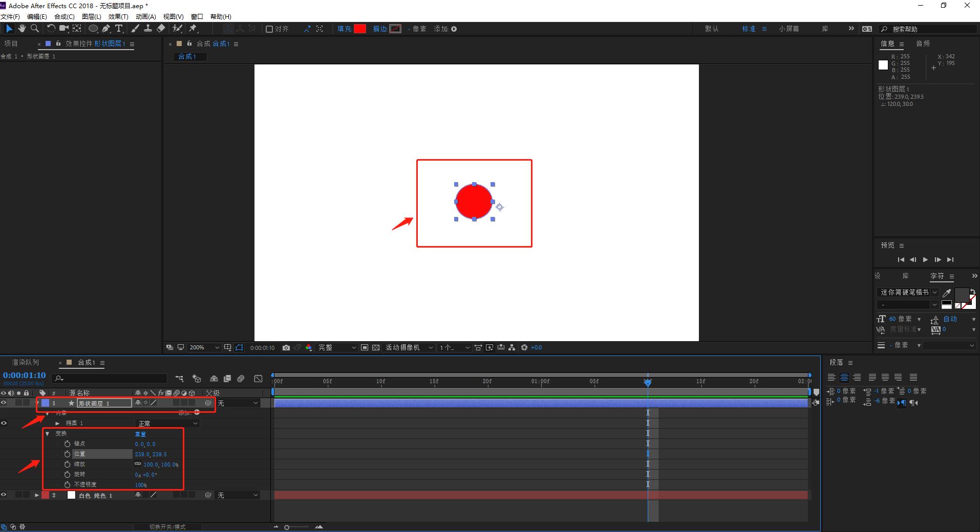Select the Zoom magnifier tool
The image size is (980, 532).
pos(35,29)
